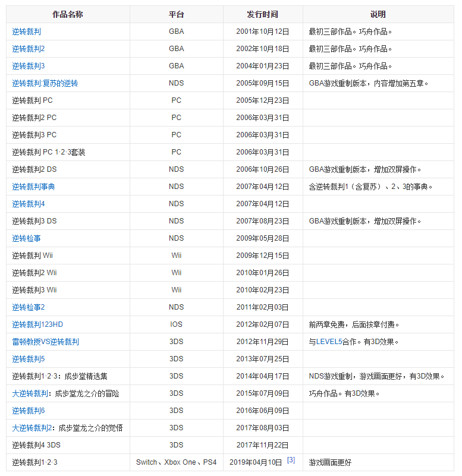Screen dimensions: 462x476
Task: Open the 逆转裁判 link in first row
Action: [26, 31]
